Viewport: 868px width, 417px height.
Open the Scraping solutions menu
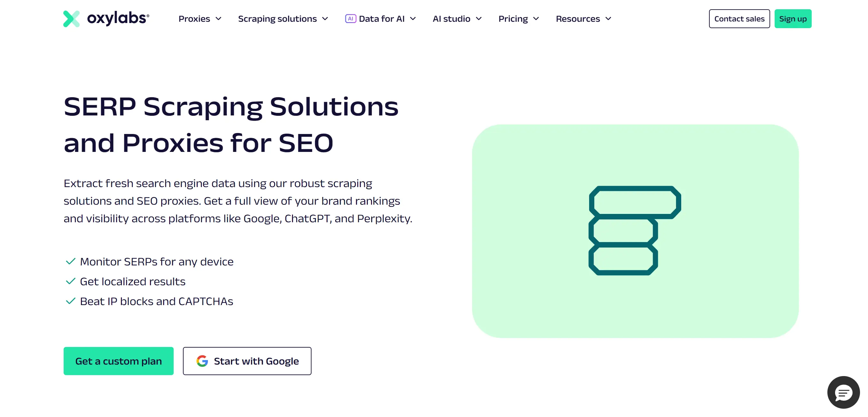click(283, 19)
